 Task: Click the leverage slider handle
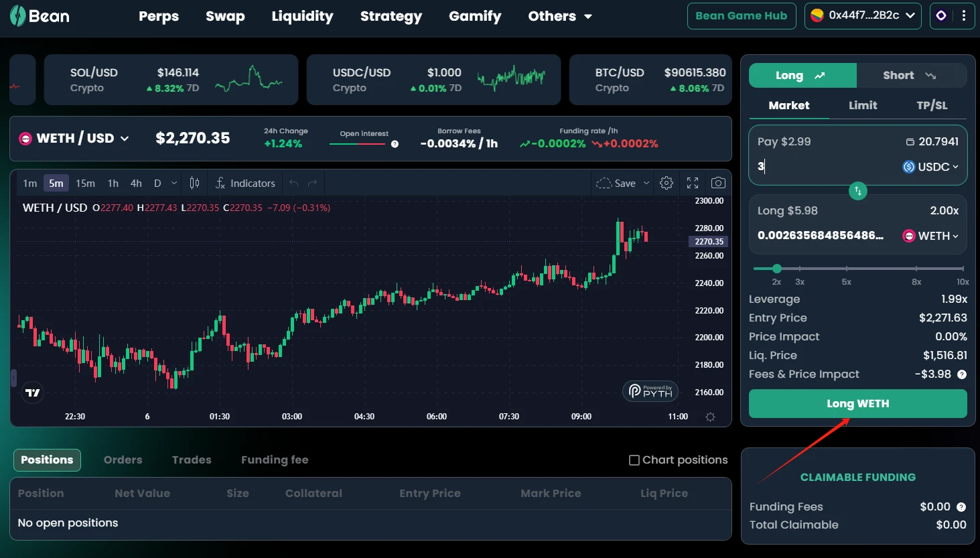tap(776, 269)
